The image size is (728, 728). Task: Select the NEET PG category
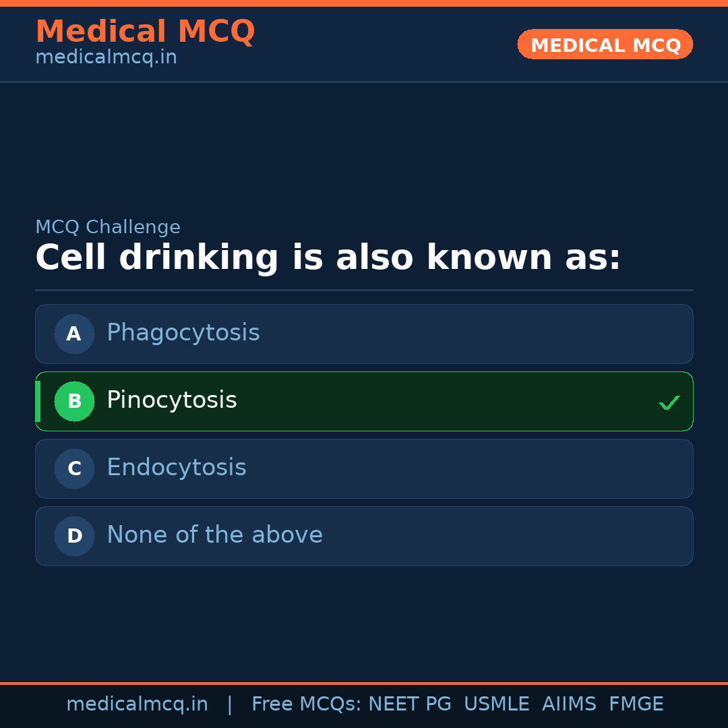pyautogui.click(x=409, y=704)
